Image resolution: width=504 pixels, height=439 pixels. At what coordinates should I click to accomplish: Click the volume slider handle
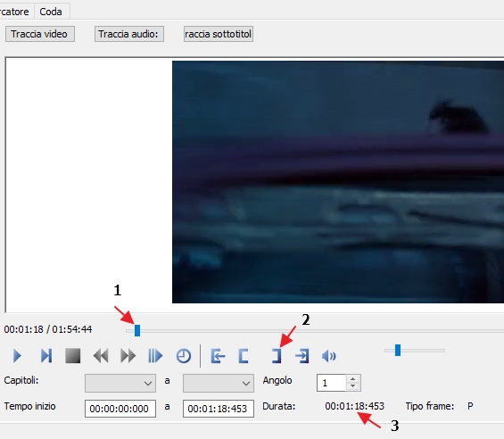398,351
